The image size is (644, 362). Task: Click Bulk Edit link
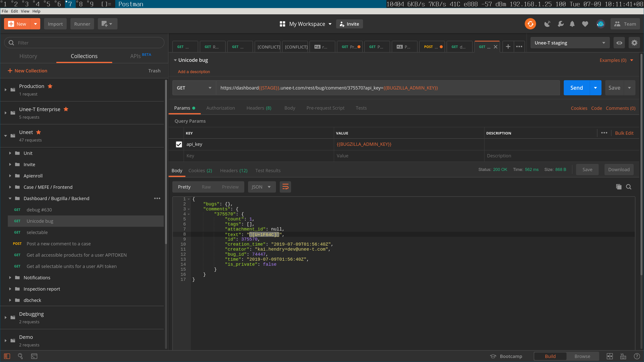click(x=624, y=133)
